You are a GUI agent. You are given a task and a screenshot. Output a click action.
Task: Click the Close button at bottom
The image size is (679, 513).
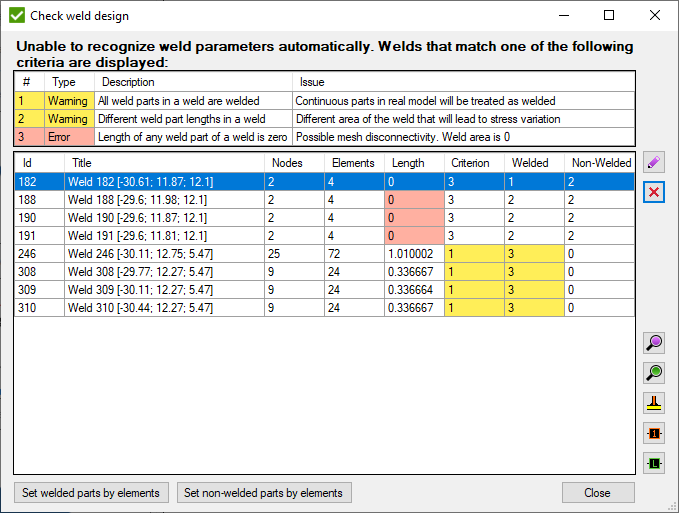coord(597,493)
